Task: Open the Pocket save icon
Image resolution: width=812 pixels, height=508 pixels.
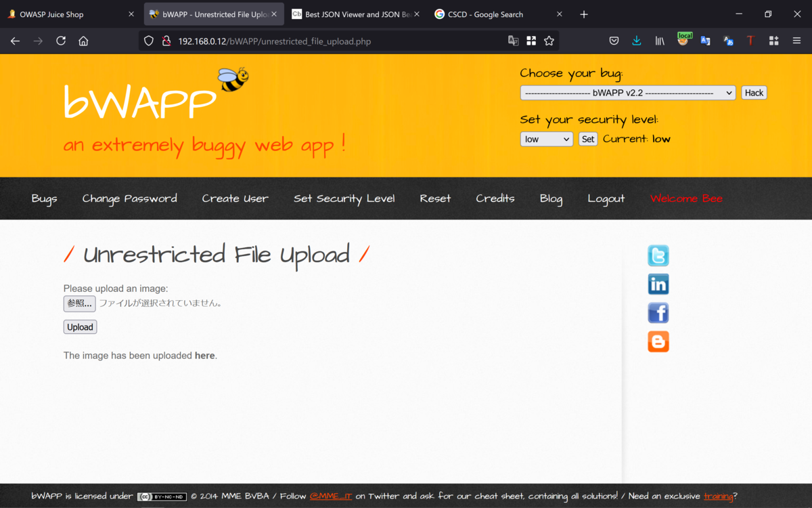Action: tap(614, 41)
